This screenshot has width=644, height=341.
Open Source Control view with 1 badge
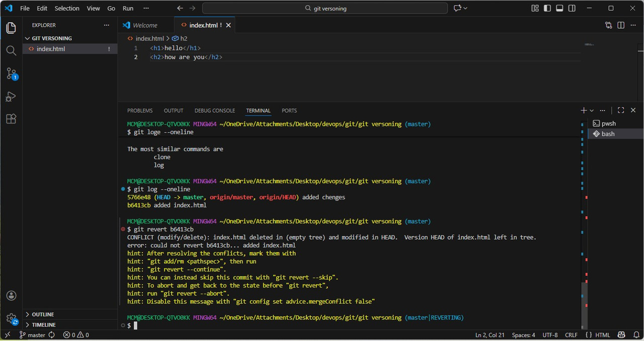point(11,74)
